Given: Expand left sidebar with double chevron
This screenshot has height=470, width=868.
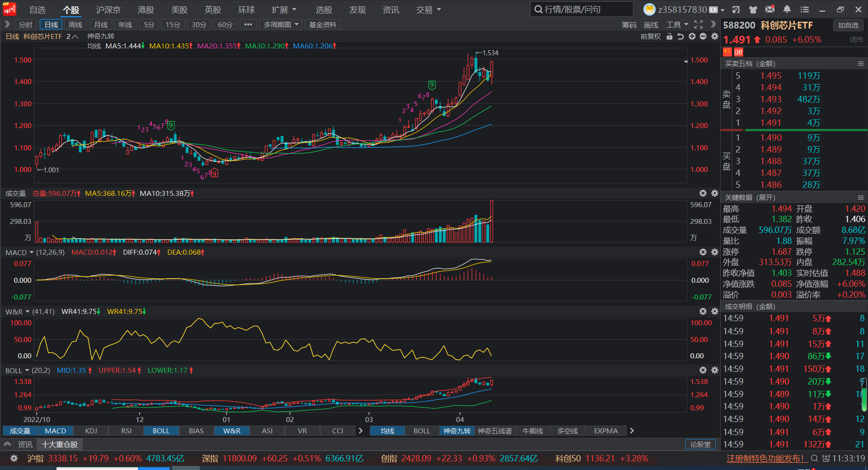Looking at the screenshot, I should click(7, 24).
